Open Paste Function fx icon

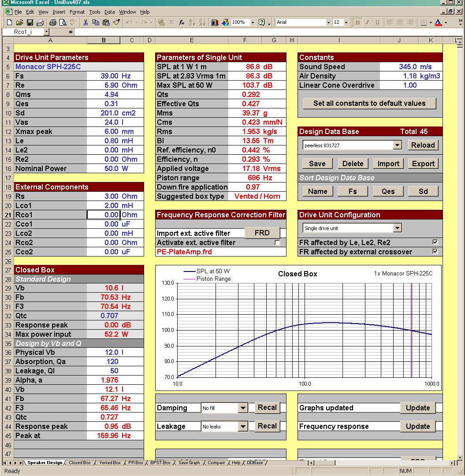pos(182,22)
